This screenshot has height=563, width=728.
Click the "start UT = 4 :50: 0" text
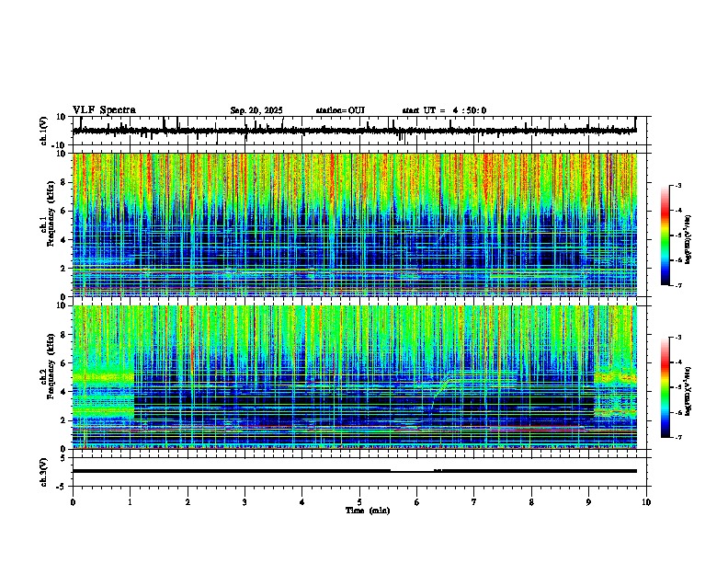pos(444,110)
